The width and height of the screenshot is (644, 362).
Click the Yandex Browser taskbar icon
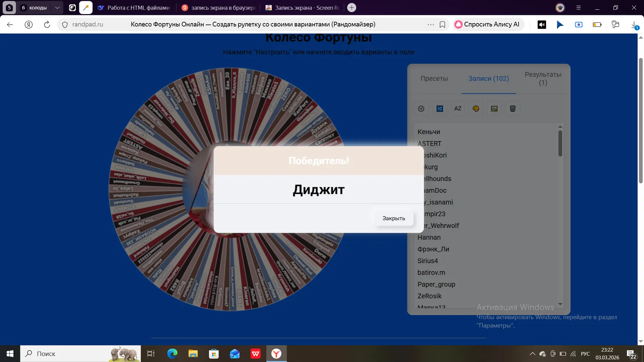click(276, 354)
